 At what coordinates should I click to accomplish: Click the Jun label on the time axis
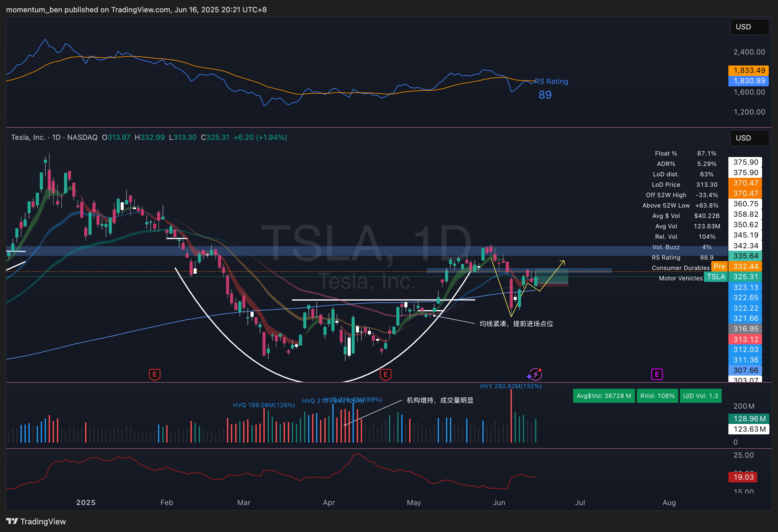tap(499, 503)
